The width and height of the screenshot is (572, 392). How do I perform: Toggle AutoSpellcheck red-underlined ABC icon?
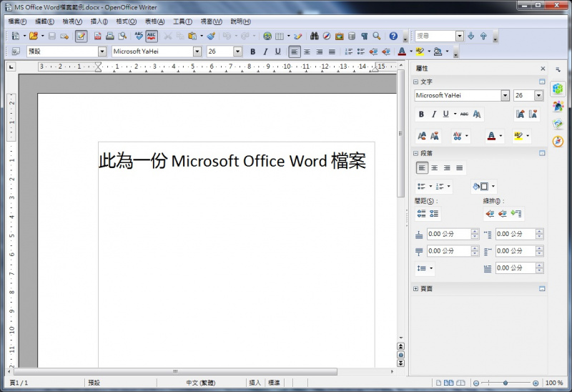click(x=152, y=36)
